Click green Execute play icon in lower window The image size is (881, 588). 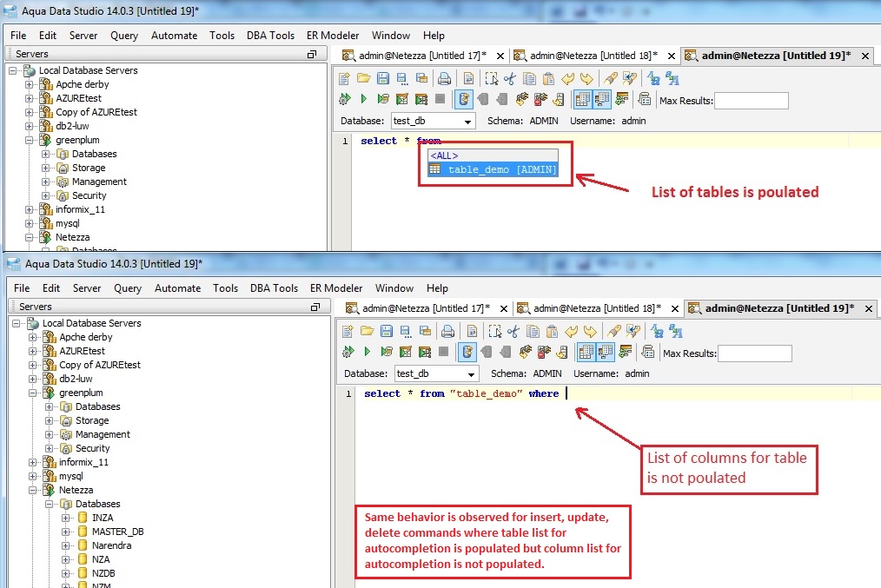pos(367,352)
